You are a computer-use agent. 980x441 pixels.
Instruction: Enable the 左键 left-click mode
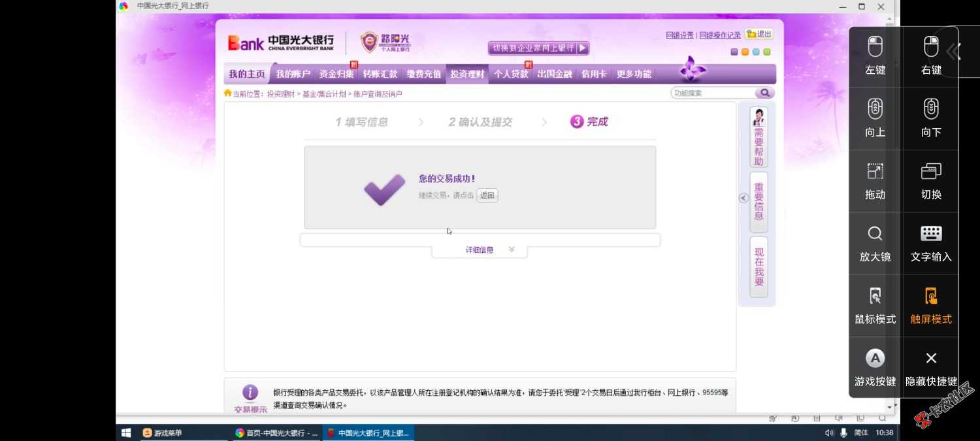click(x=875, y=56)
